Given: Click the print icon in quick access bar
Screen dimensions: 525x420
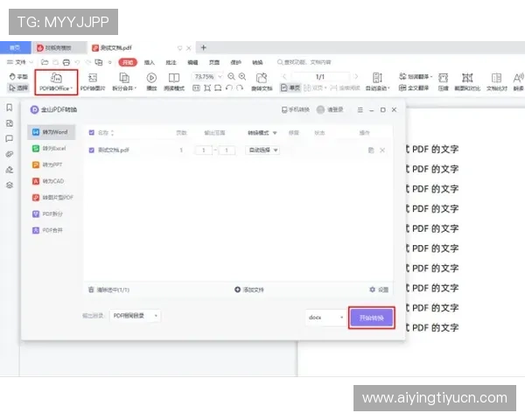Looking at the screenshot, I should click(x=66, y=62).
